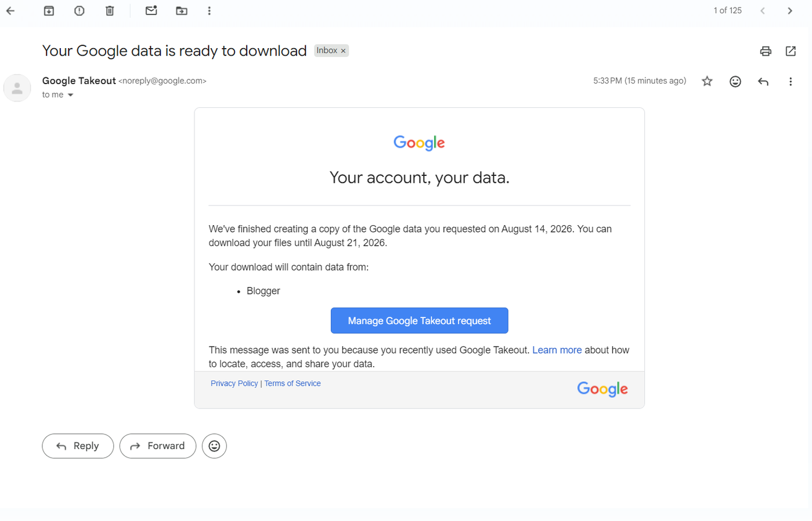Click the Forward button
Viewport: 812px width, 521px height.
click(158, 446)
